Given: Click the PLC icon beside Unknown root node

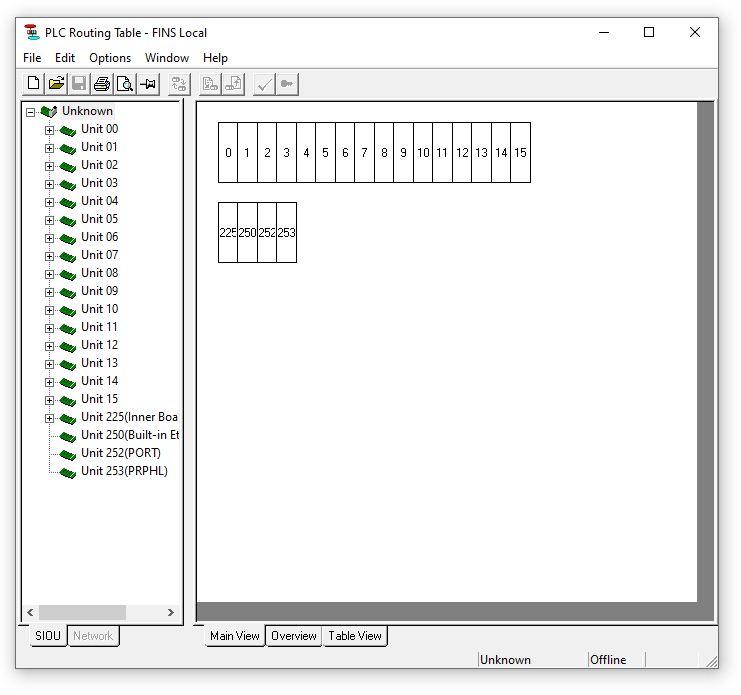Looking at the screenshot, I should (49, 112).
